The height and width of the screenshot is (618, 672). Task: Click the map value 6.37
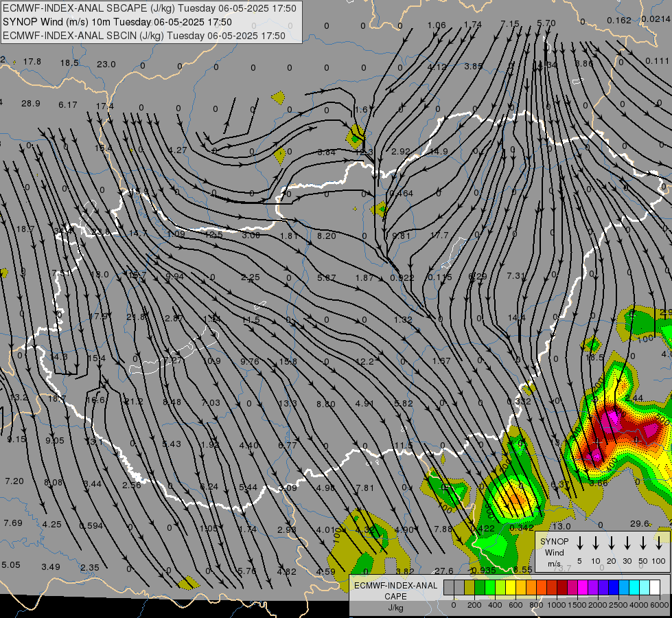(x=559, y=485)
